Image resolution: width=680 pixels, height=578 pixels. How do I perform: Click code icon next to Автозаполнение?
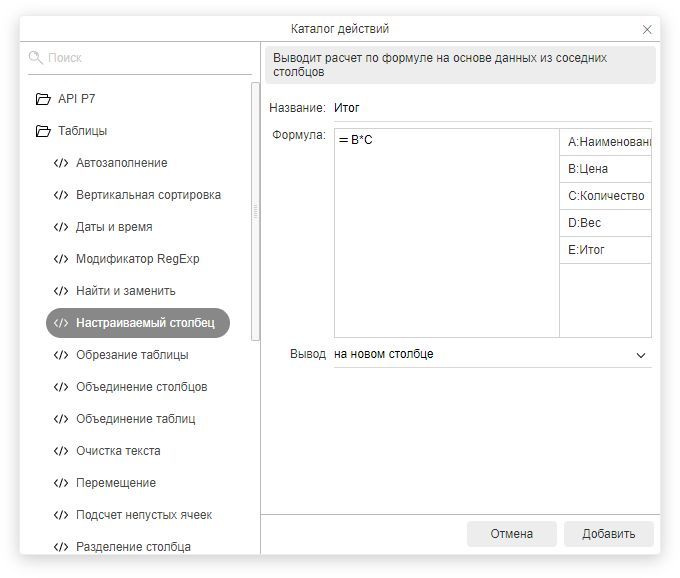(x=61, y=163)
